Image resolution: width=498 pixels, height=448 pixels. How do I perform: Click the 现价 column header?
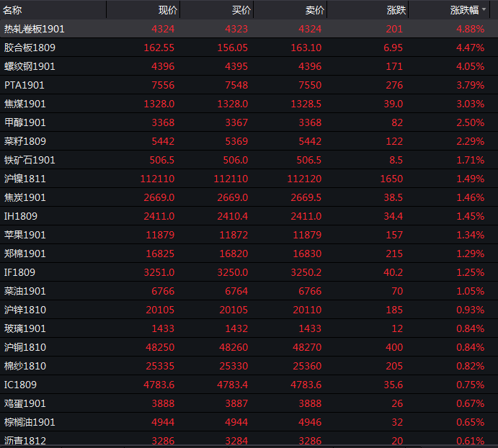pos(167,10)
